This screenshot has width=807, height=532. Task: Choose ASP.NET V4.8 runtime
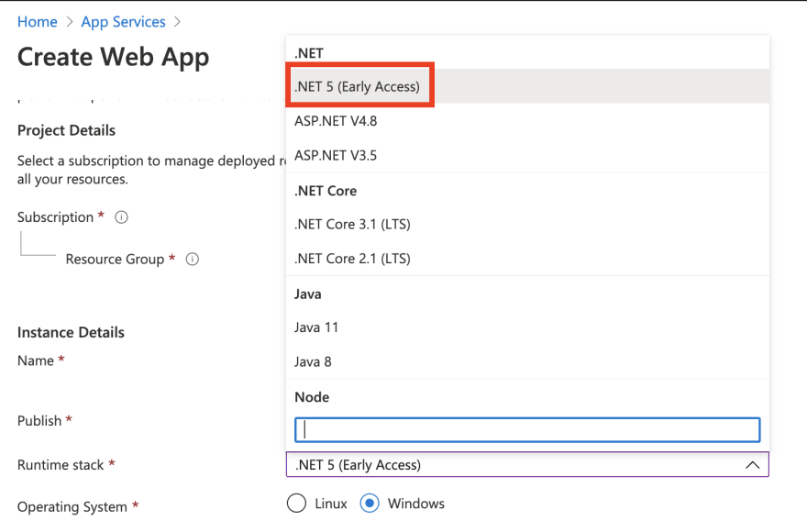527,121
